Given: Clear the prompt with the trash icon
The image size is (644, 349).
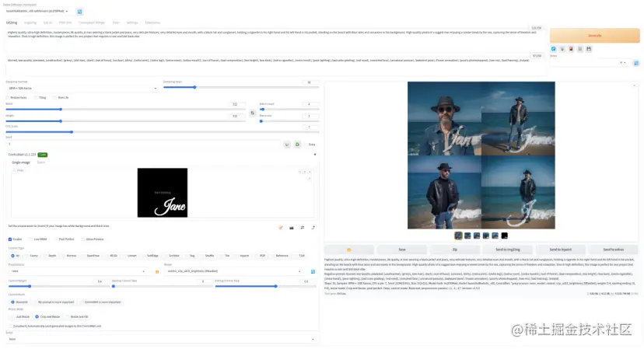Looking at the screenshot, I should (562, 49).
